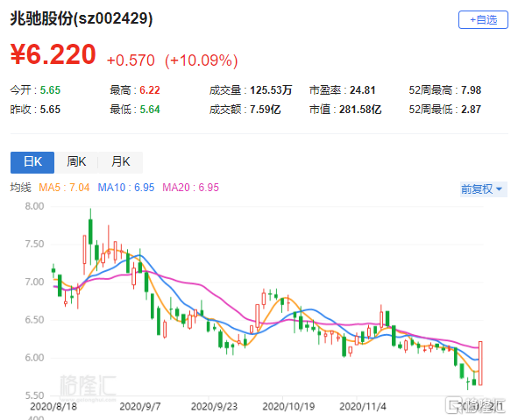Click the 市盈率 P/E value 24.81

tap(362, 90)
